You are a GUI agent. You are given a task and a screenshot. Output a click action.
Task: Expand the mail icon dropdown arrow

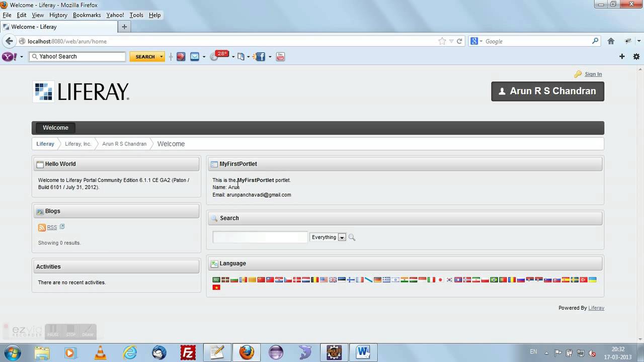[x=204, y=57]
